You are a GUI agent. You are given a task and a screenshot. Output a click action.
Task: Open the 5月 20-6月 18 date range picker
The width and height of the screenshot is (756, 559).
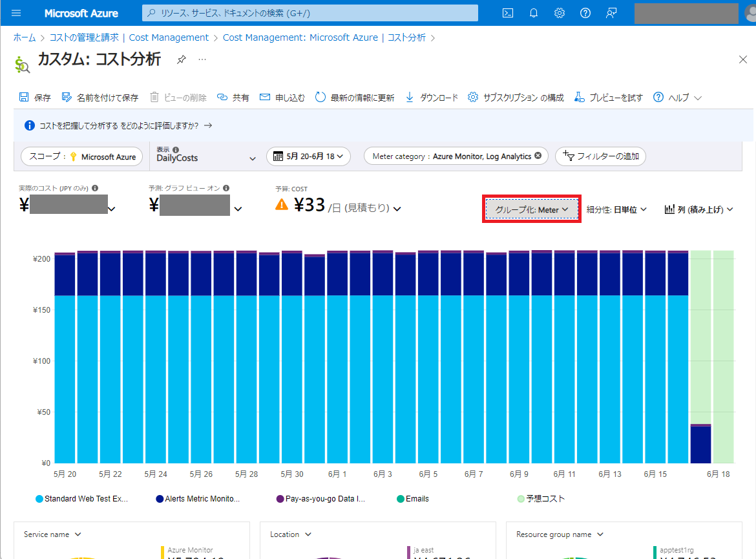pyautogui.click(x=308, y=156)
